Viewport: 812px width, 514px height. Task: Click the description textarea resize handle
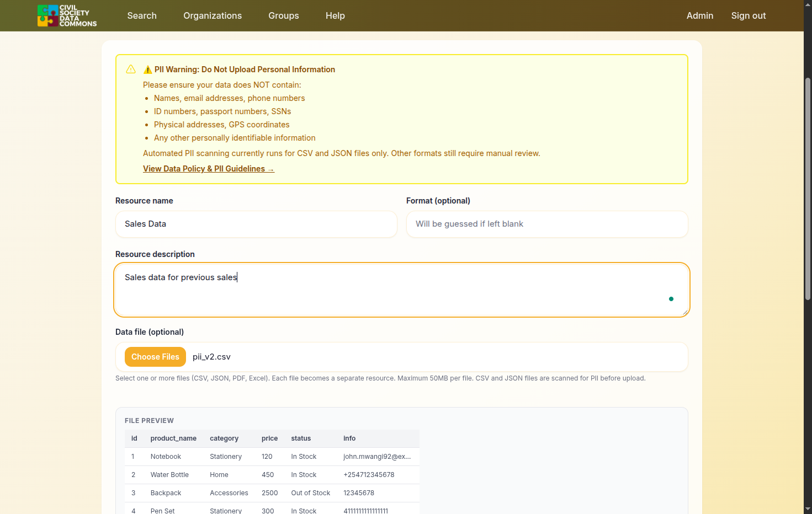tap(685, 313)
